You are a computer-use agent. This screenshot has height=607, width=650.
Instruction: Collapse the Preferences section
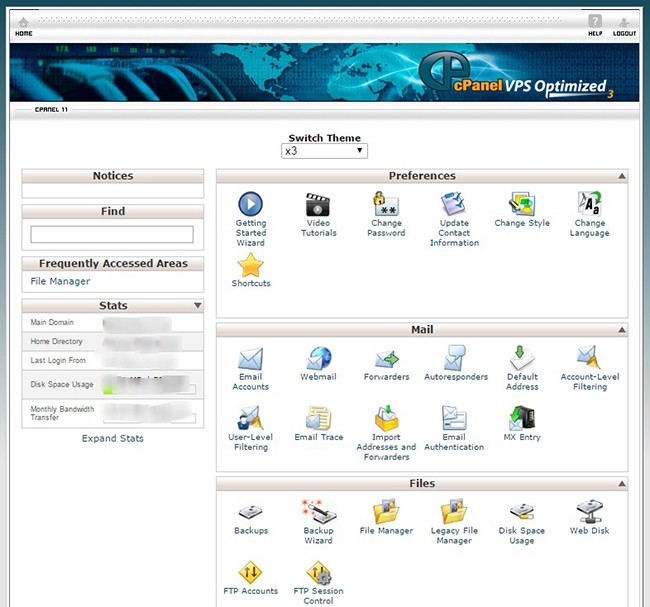pyautogui.click(x=622, y=176)
